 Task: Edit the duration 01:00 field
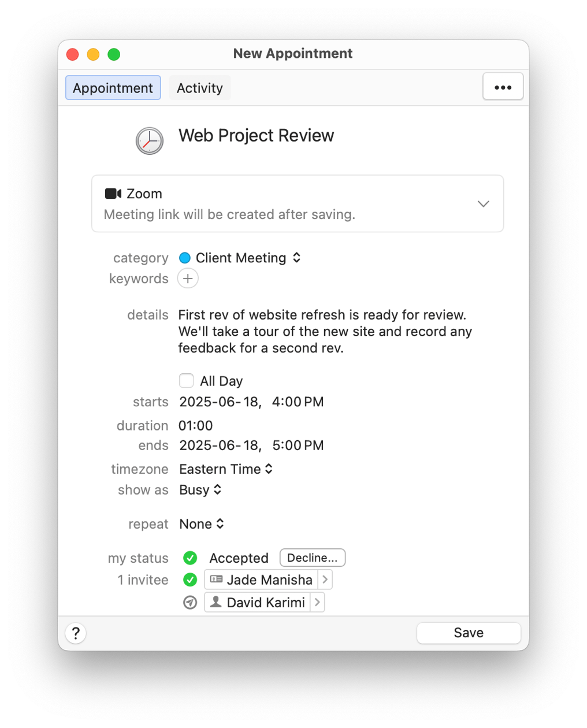[x=196, y=426]
